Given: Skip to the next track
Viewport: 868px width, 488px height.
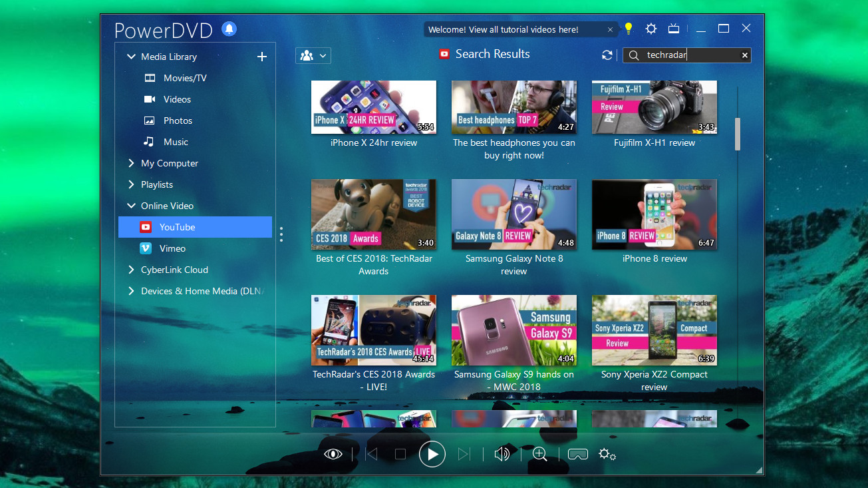Looking at the screenshot, I should tap(464, 454).
